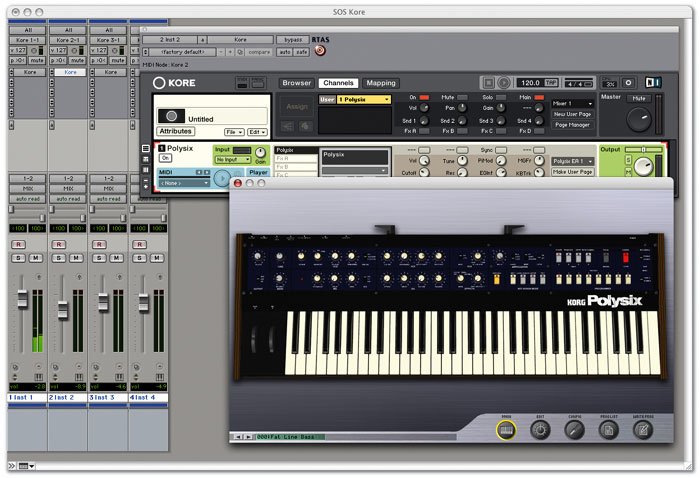Click the Polysix Output pan slider
This screenshot has height=478, width=700.
[643, 150]
